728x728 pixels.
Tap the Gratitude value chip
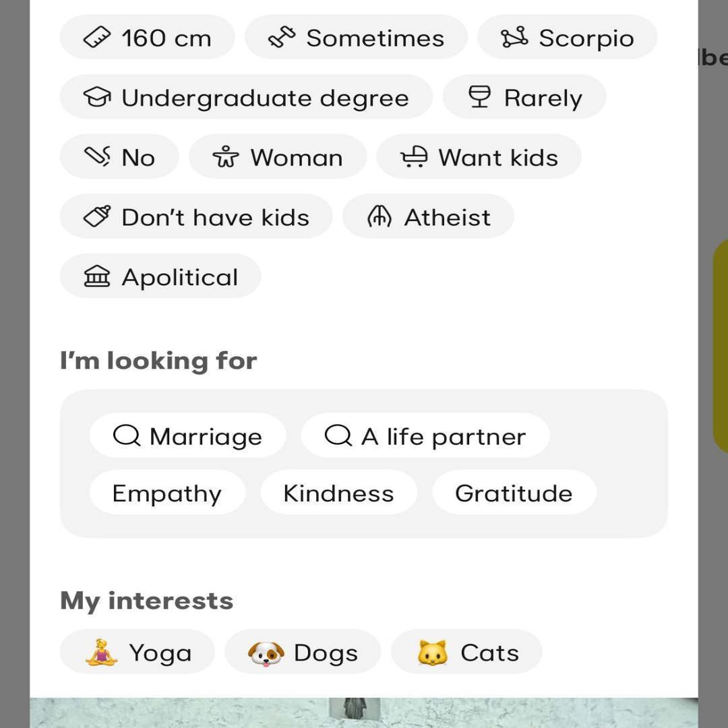point(514,493)
